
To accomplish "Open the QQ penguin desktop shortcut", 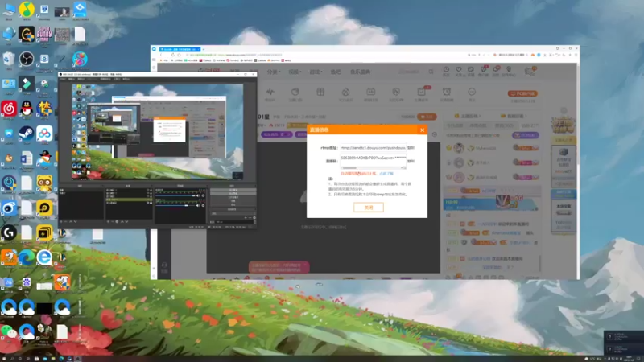I will (27, 109).
